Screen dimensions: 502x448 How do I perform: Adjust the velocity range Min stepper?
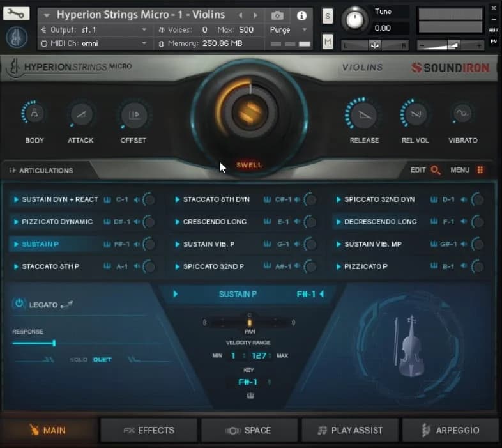(x=244, y=355)
